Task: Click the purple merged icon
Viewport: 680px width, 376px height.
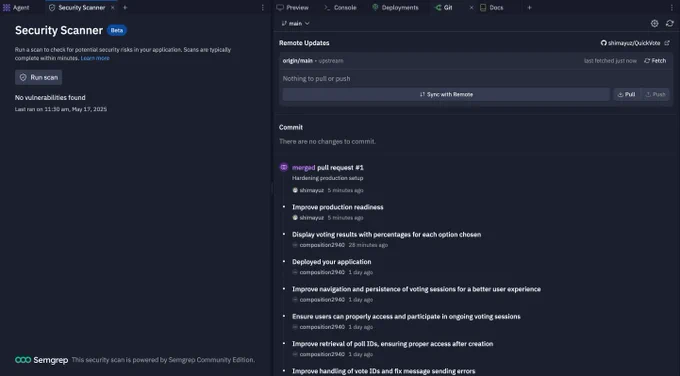Action: click(284, 167)
